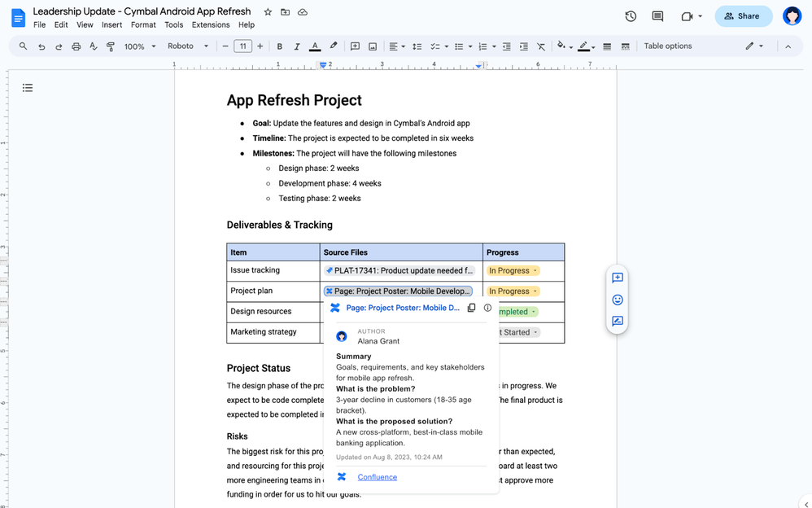Decrease the indent
The width and height of the screenshot is (812, 508).
pyautogui.click(x=506, y=46)
